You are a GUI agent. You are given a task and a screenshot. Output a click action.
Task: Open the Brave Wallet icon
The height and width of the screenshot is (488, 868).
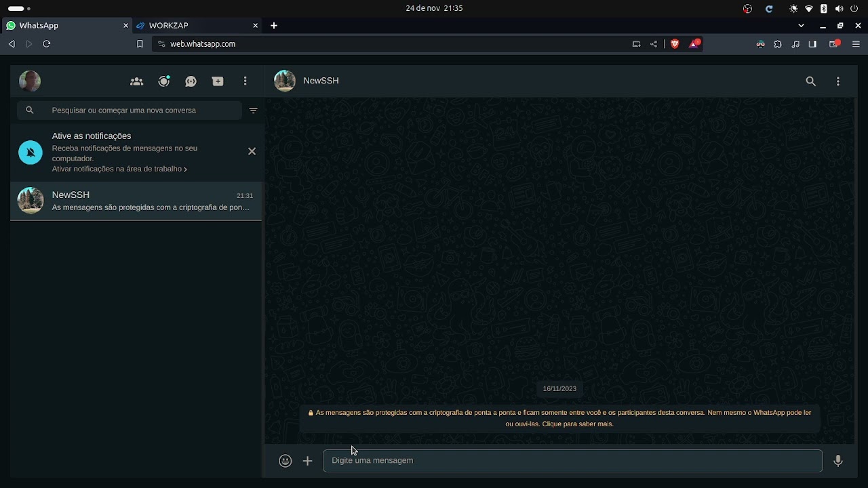coord(835,44)
